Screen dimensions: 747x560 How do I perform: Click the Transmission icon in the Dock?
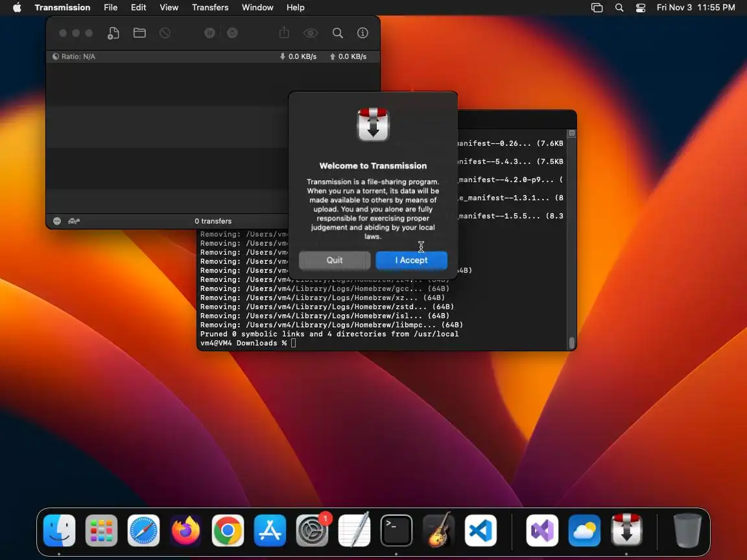coord(626,530)
